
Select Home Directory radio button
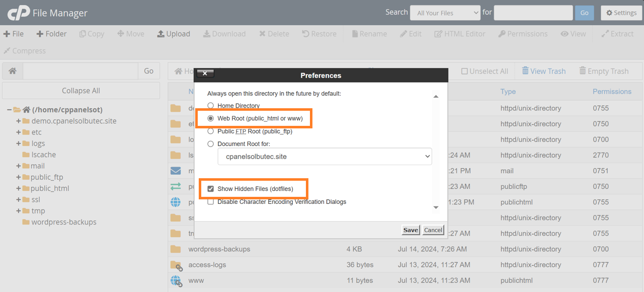tap(211, 106)
